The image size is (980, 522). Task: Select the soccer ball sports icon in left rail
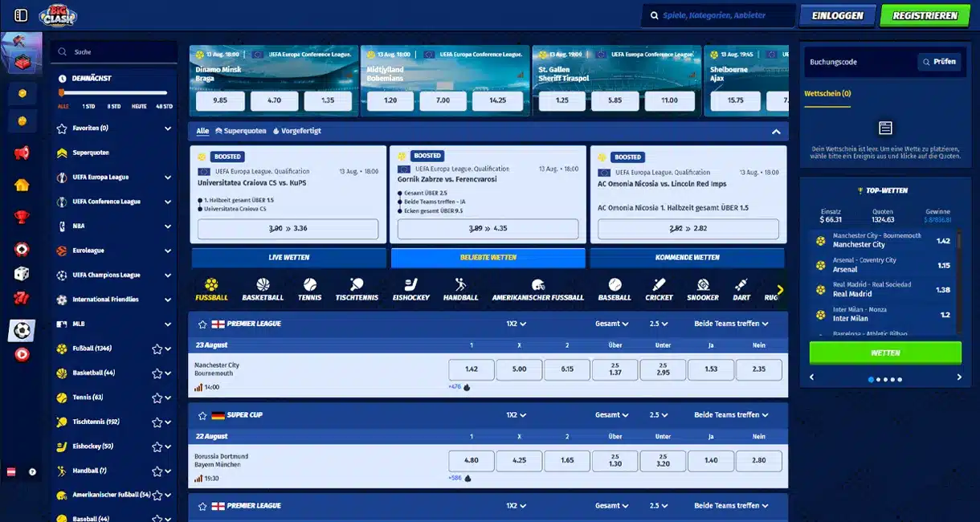22,330
